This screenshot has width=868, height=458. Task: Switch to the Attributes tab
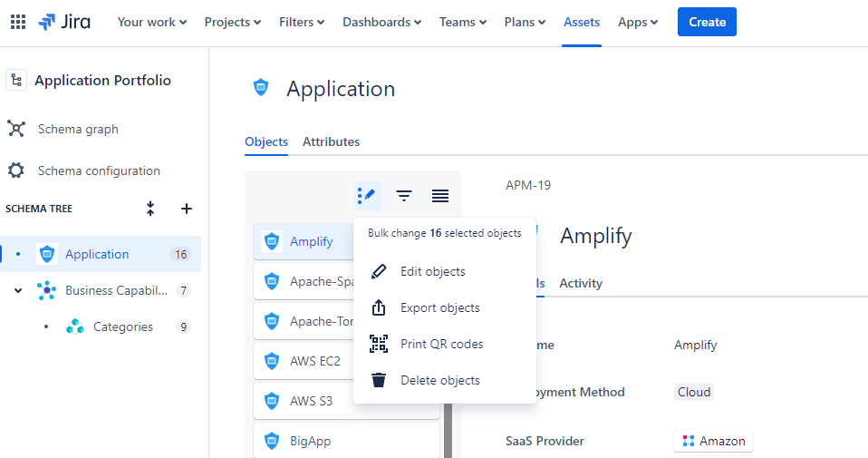[331, 141]
